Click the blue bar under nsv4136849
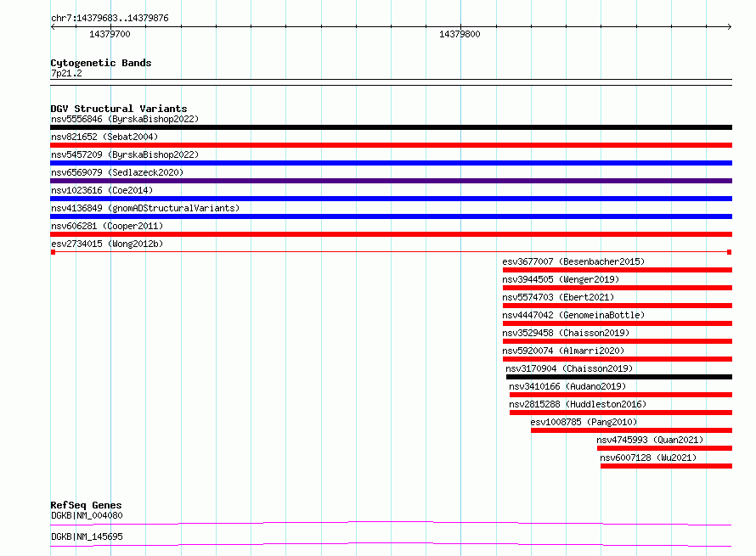756x556 pixels. coord(391,216)
